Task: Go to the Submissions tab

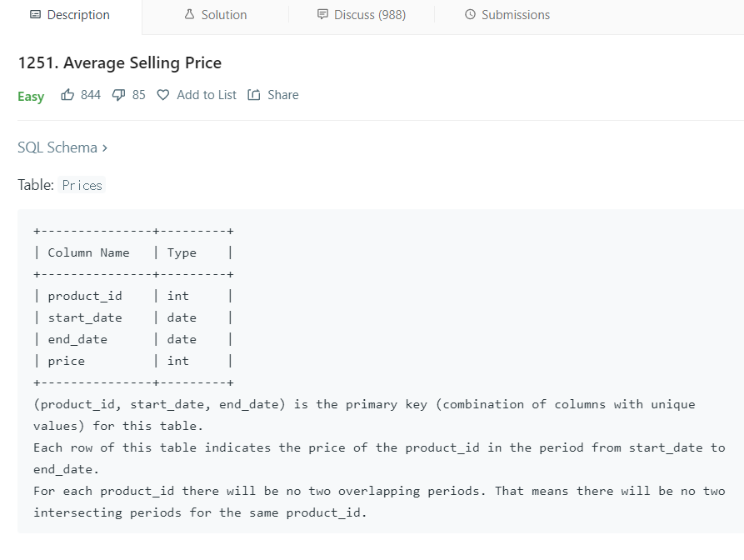Action: click(x=515, y=15)
